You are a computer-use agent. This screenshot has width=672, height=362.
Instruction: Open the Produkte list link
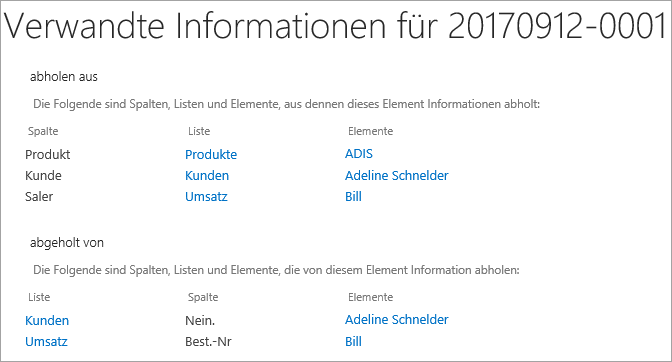click(211, 155)
